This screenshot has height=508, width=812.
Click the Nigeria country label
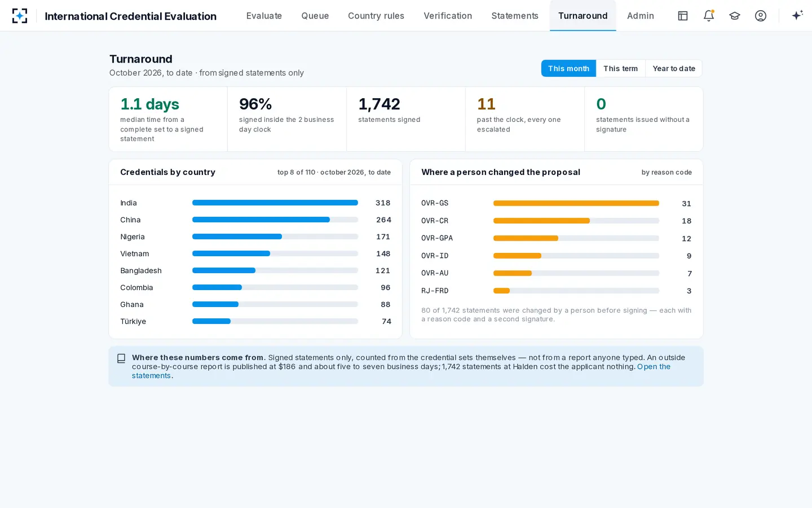133,237
